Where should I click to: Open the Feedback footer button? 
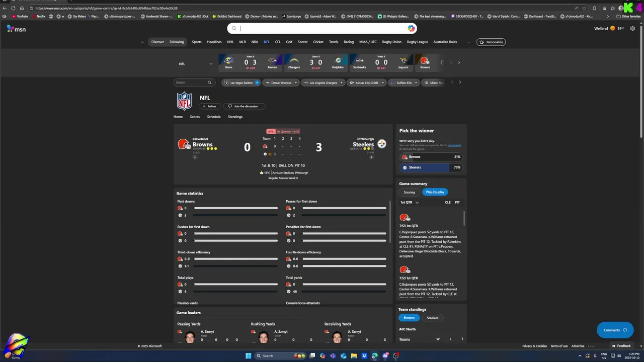tap(621, 346)
